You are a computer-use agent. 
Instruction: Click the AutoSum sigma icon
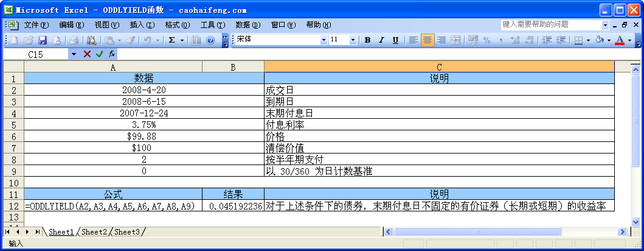coord(171,40)
